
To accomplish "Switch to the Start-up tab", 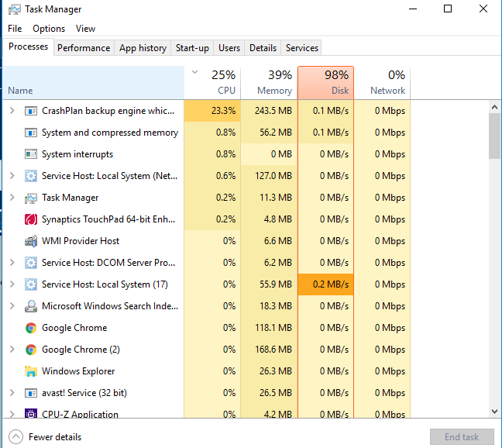I will click(192, 48).
